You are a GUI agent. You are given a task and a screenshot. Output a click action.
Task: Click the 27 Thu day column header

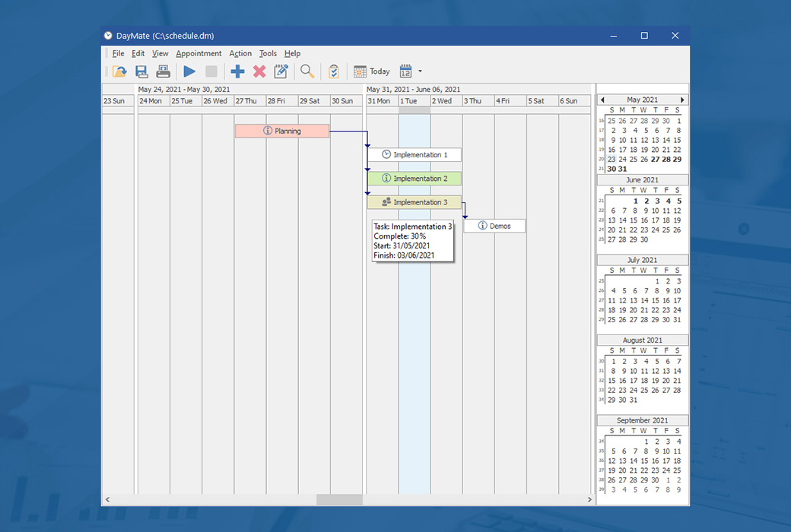tap(249, 101)
